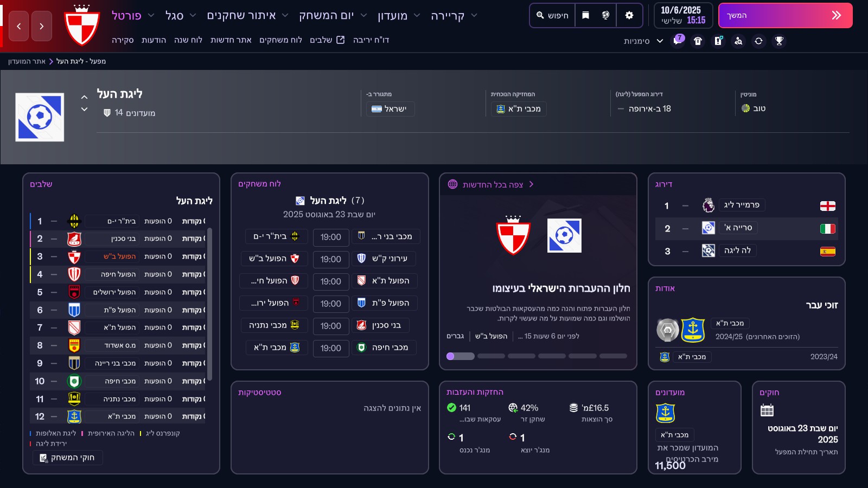Click the standings table vertical scrollbar

pyautogui.click(x=209, y=304)
